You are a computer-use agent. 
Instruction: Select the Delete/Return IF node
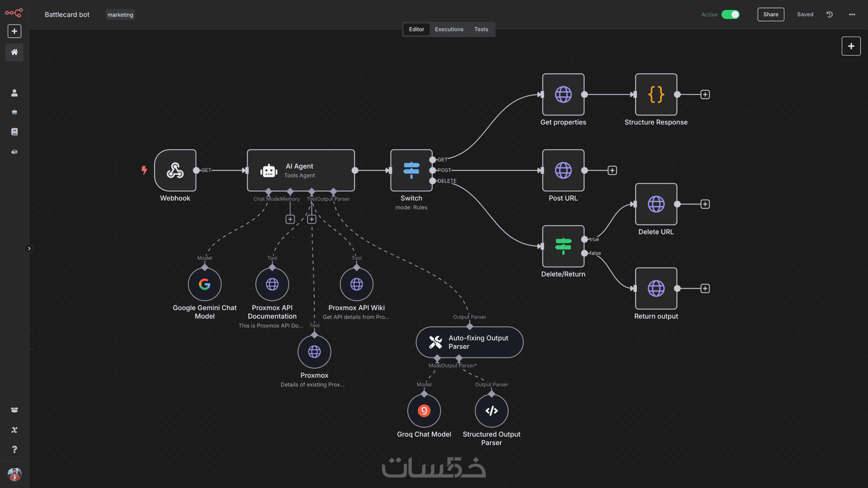[x=563, y=246]
